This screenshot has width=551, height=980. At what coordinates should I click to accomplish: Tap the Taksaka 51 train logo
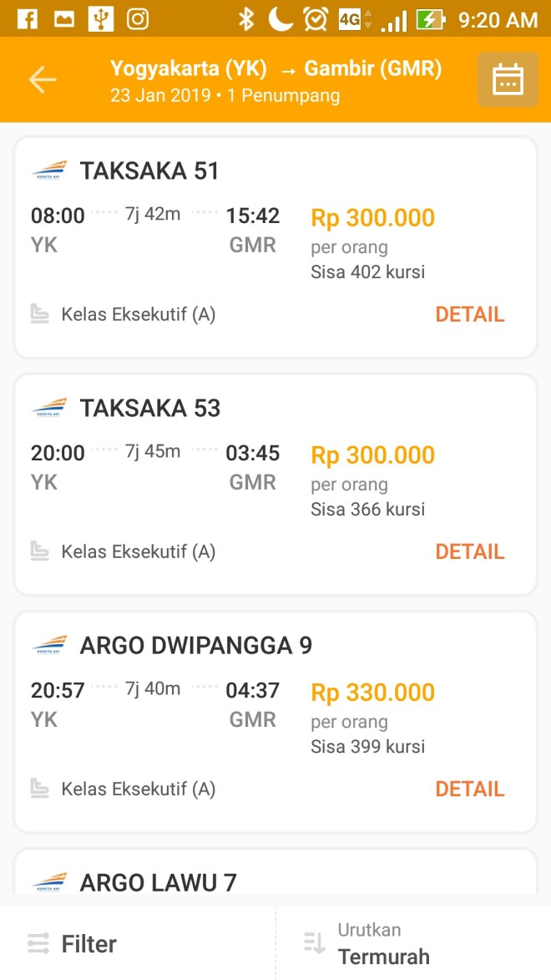(49, 171)
